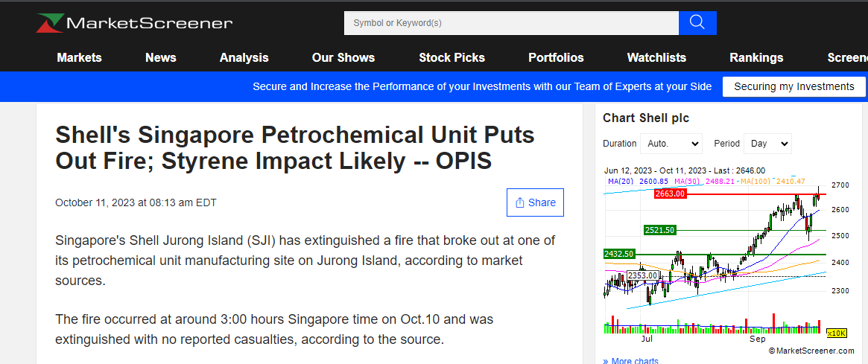Open the News menu
The image size is (868, 364).
click(x=161, y=57)
